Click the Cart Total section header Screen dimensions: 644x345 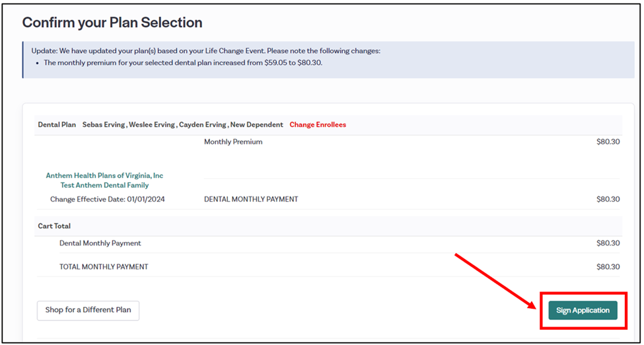tap(54, 226)
